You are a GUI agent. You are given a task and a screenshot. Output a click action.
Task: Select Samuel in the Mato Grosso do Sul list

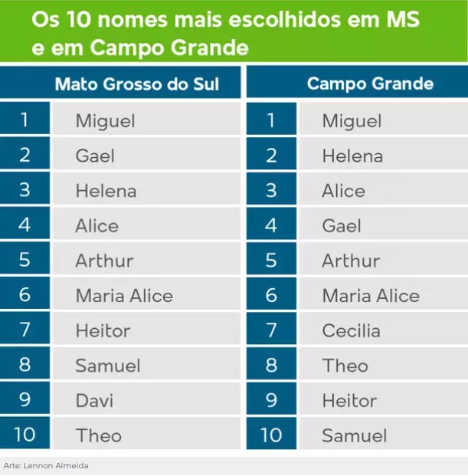(x=107, y=366)
